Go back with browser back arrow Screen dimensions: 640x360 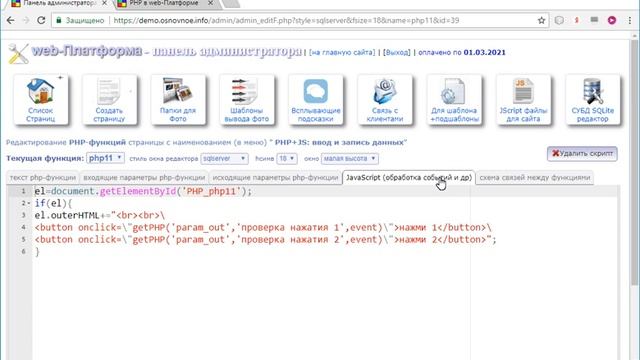tap(11, 20)
